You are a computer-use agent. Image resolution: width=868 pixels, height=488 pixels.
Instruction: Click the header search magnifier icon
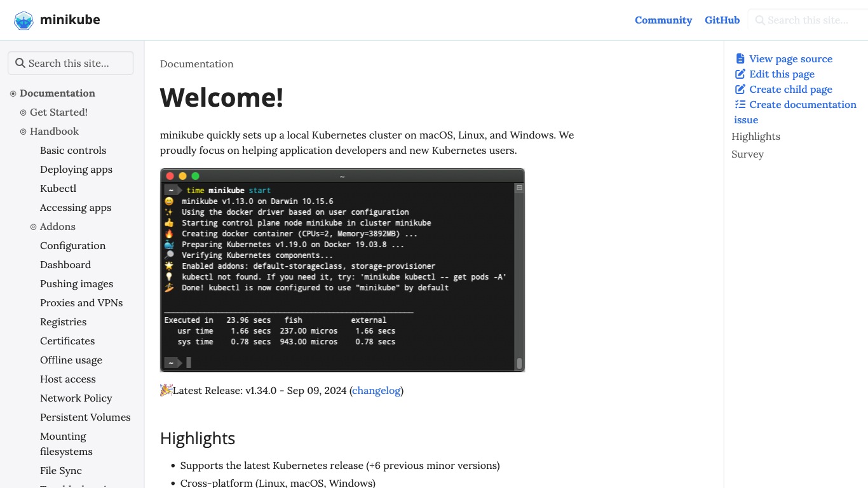click(x=760, y=20)
